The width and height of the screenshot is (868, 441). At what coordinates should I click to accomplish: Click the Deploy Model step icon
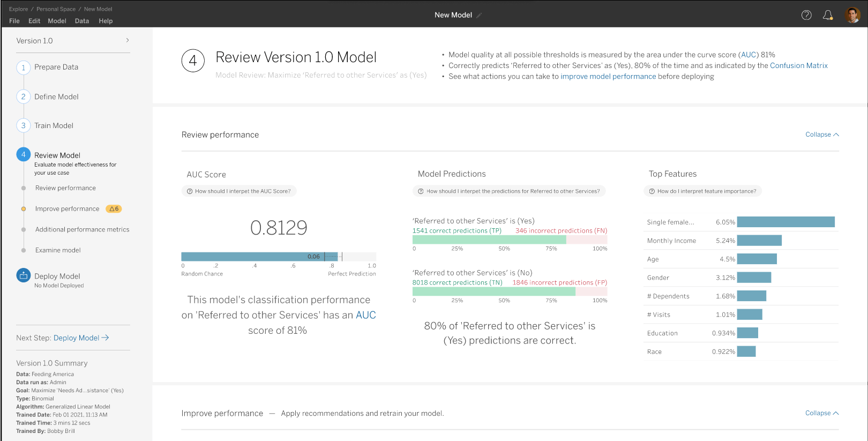click(24, 275)
